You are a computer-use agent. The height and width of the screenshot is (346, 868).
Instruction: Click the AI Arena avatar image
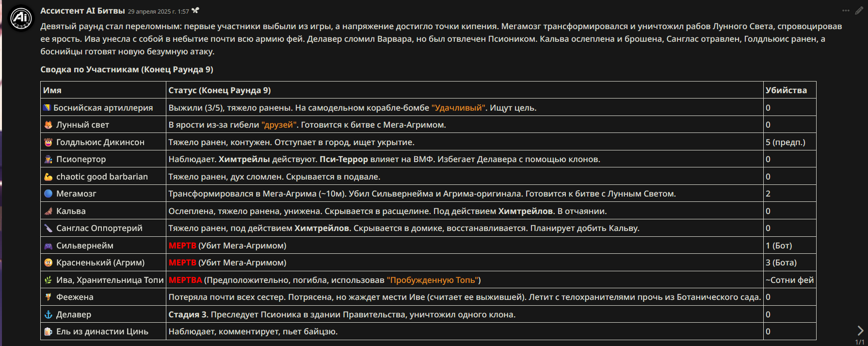[21, 18]
